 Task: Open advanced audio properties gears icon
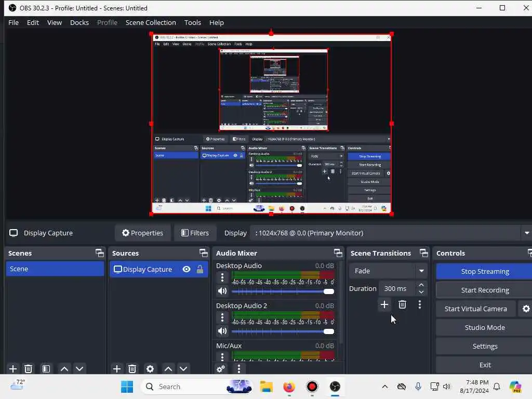click(x=221, y=369)
